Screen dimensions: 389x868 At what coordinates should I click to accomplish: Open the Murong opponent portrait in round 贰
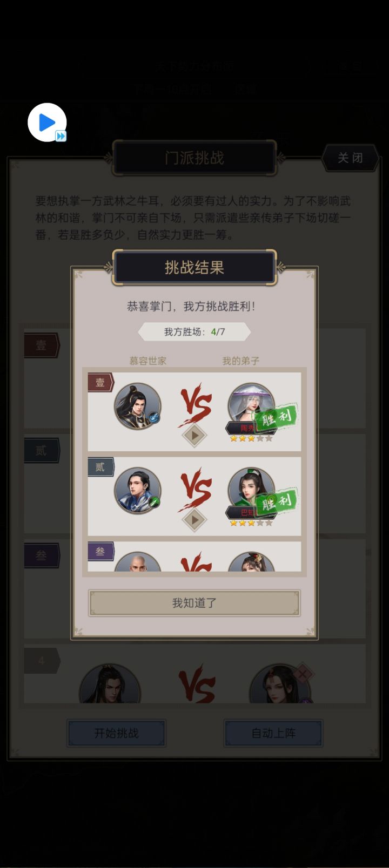(x=137, y=490)
